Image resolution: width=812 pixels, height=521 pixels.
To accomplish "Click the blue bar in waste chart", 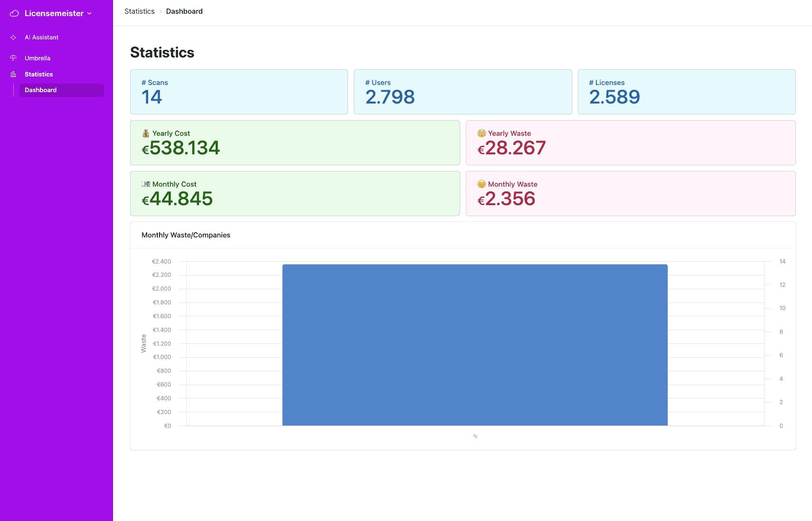I will tap(475, 345).
